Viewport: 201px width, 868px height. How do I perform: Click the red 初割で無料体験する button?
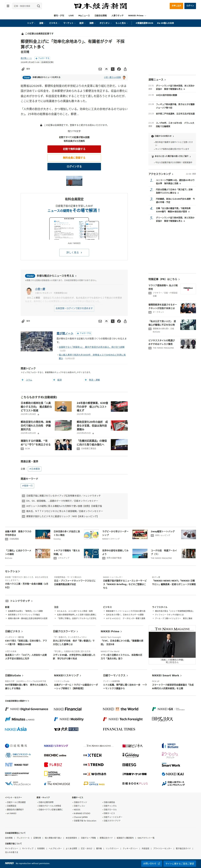(74, 149)
